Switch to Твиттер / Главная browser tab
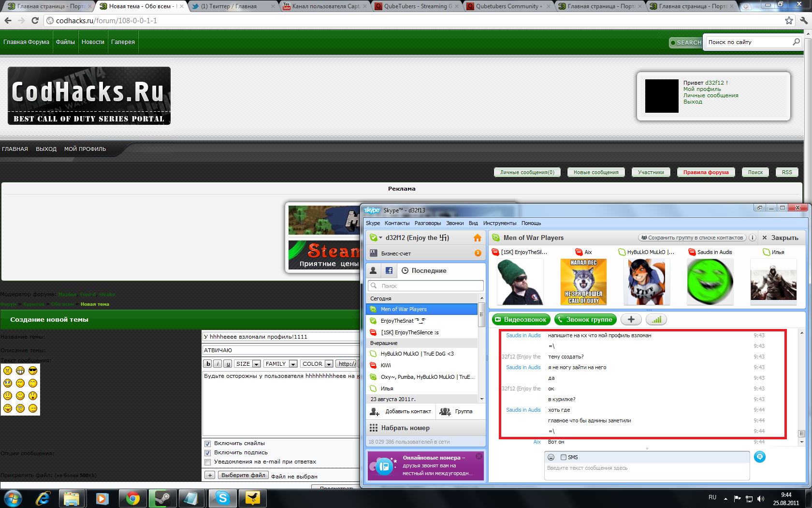The height and width of the screenshot is (508, 812). (232, 6)
